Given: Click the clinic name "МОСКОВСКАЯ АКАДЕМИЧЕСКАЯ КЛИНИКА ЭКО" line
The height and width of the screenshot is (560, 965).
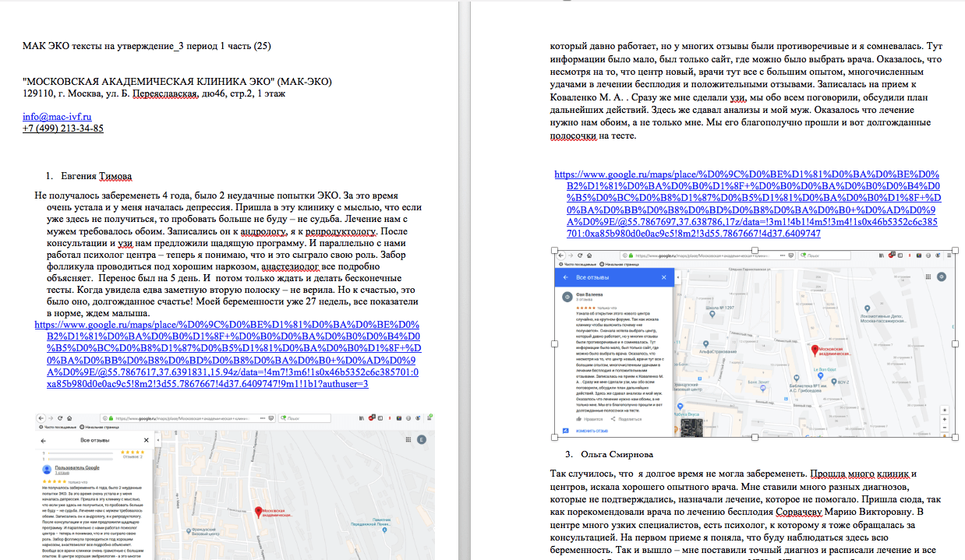Looking at the screenshot, I should 177,82.
